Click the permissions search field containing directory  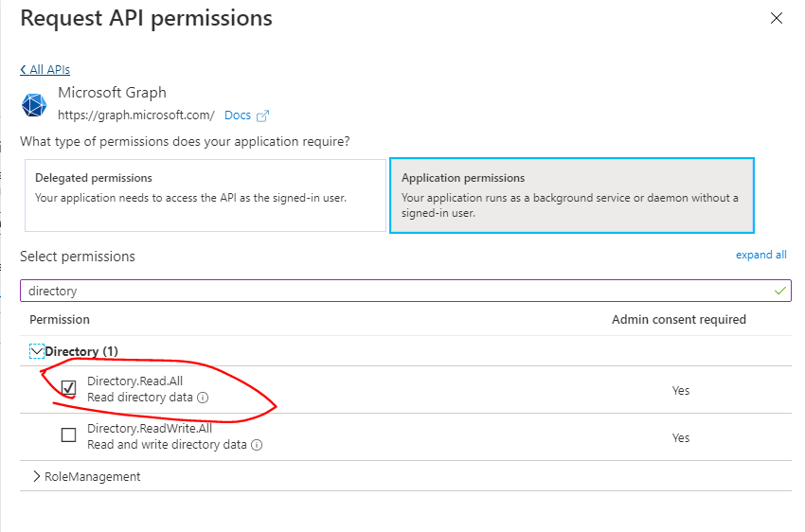[x=405, y=291]
